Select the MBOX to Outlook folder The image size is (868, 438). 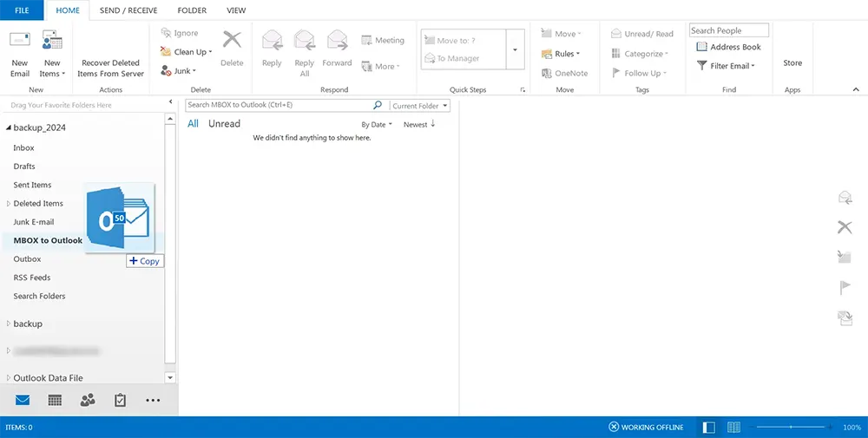tap(48, 240)
